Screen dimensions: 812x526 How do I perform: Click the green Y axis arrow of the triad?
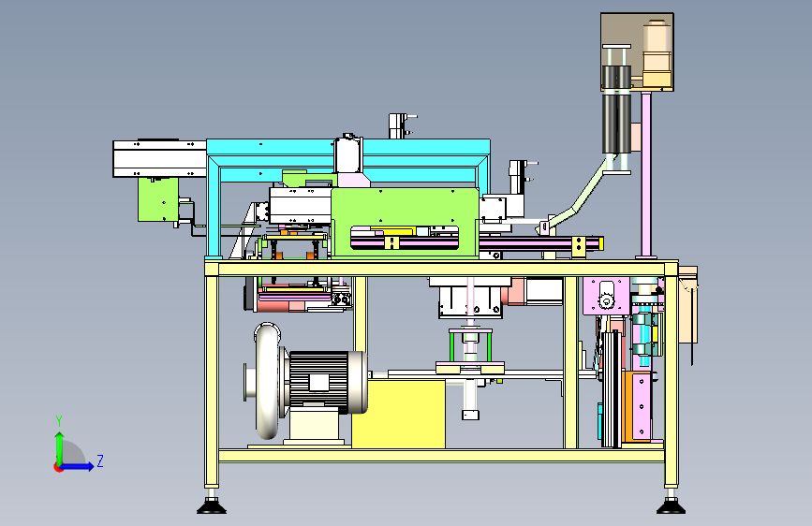pyautogui.click(x=59, y=447)
